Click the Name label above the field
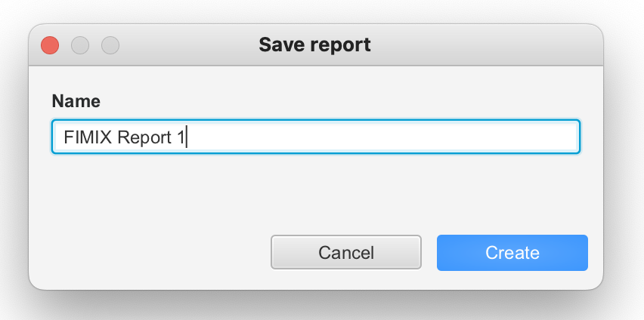This screenshot has width=644, height=320. pos(76,101)
